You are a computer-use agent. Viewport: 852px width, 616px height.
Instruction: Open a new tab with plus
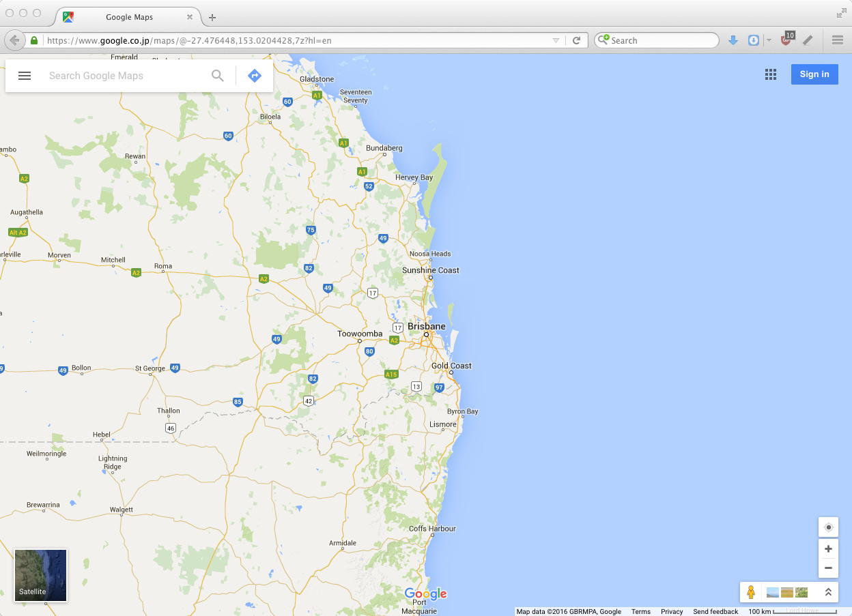pyautogui.click(x=212, y=18)
